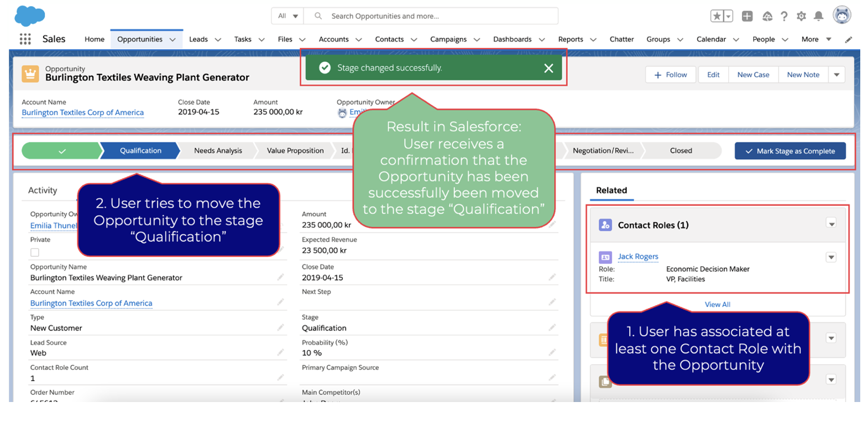
Task: Select the Value Proposition stage in path
Action: (x=295, y=151)
